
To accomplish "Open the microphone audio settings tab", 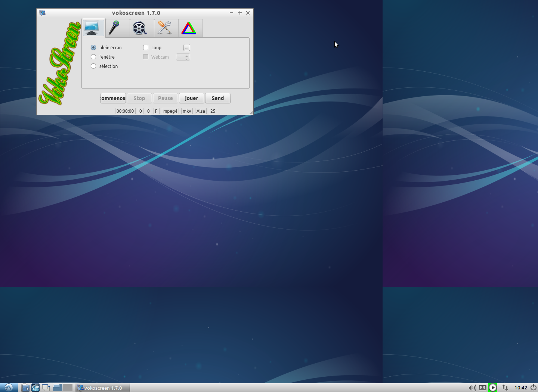I will 118,28.
